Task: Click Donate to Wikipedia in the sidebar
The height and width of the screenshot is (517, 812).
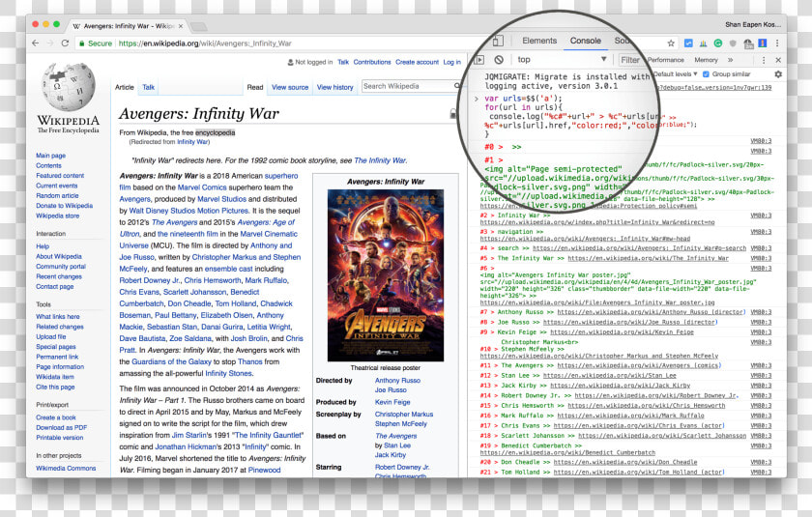Action: [x=64, y=206]
